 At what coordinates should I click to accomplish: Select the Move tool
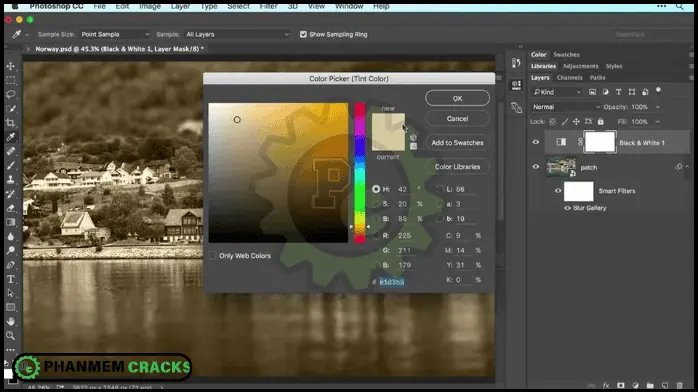point(11,66)
